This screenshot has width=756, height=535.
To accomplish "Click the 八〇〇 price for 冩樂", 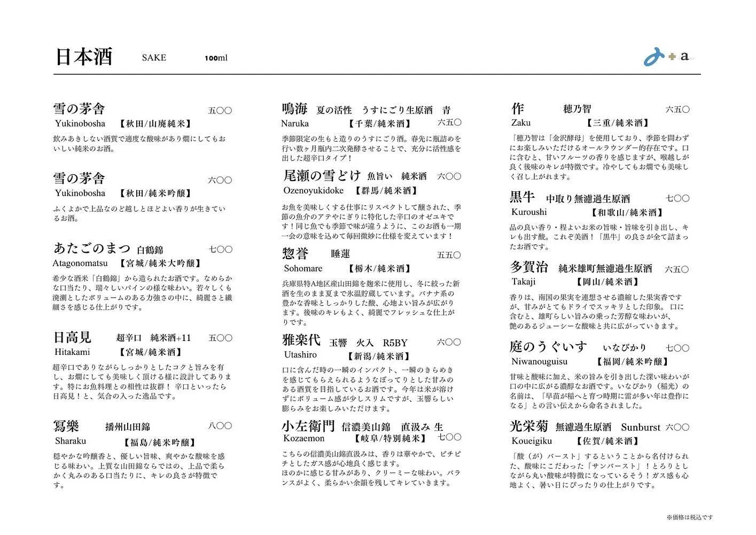I will [220, 426].
